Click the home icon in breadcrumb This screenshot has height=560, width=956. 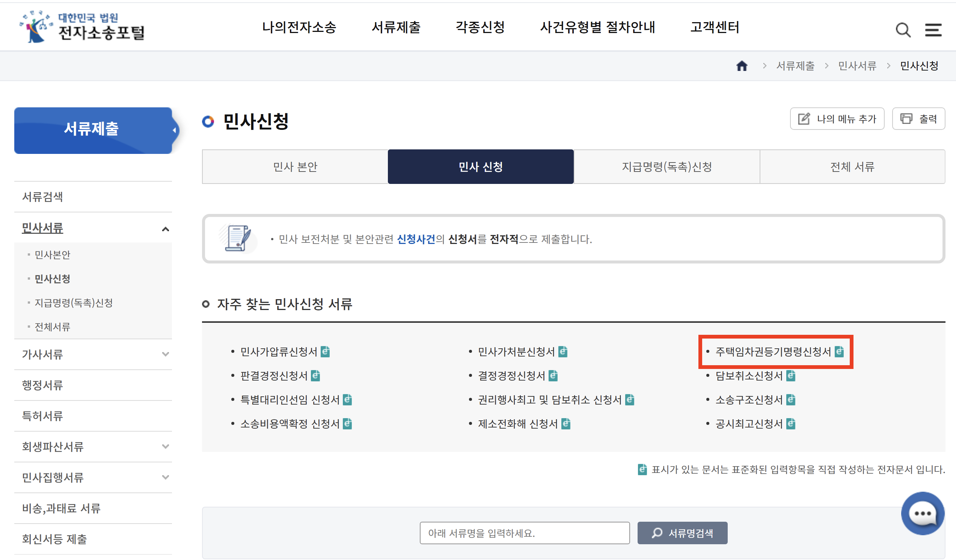(x=742, y=66)
